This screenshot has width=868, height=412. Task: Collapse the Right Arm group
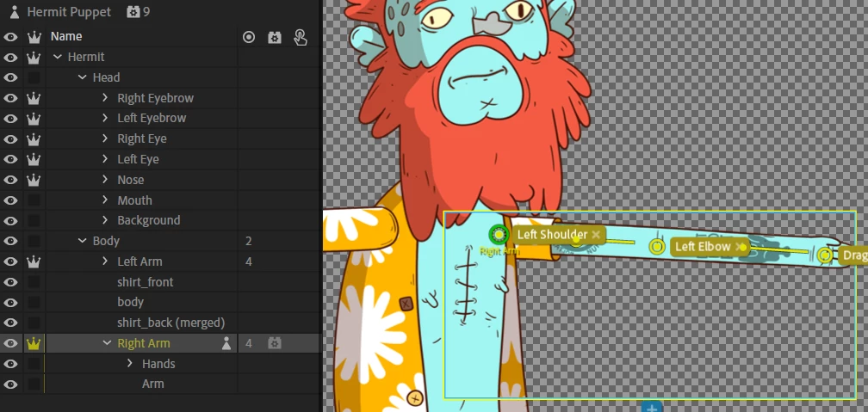(x=107, y=343)
